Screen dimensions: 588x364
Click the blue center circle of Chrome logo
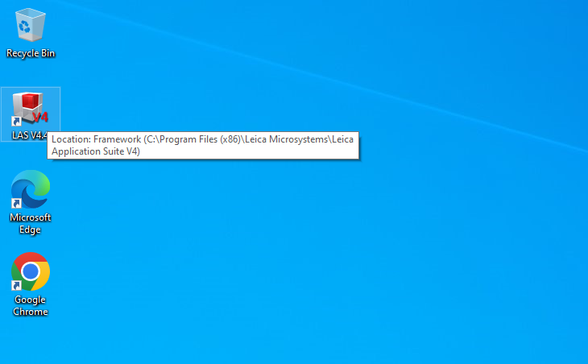click(x=31, y=271)
